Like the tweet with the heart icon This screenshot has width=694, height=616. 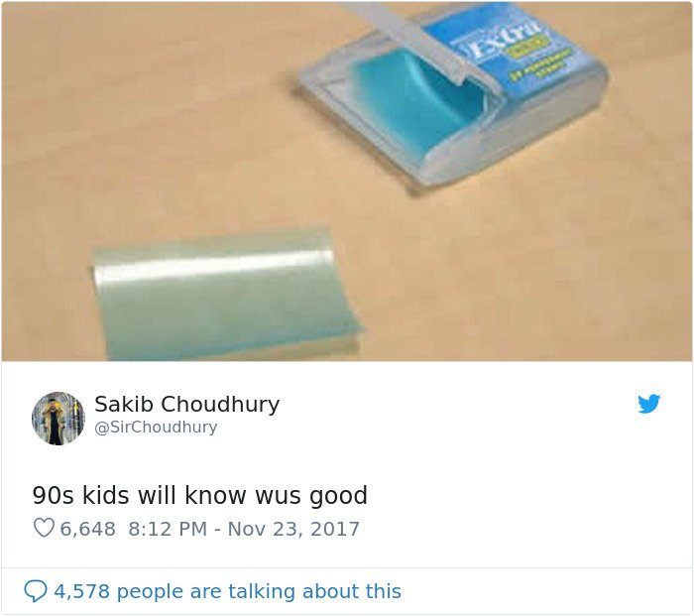(x=44, y=528)
